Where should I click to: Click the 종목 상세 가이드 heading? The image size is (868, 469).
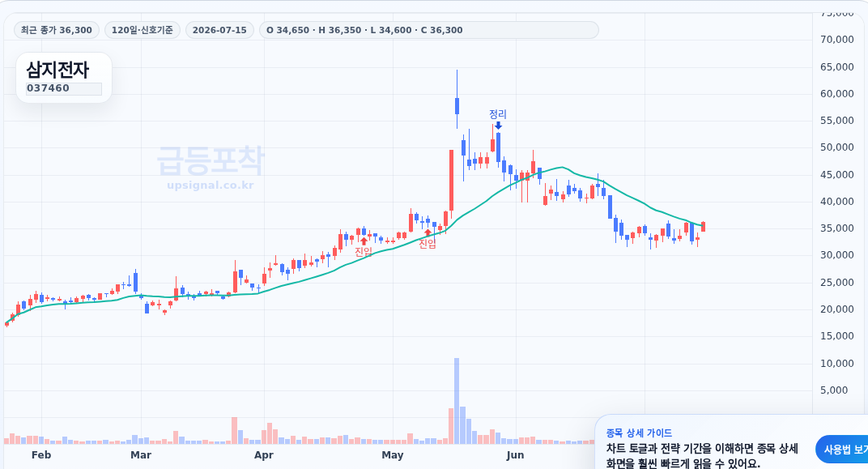[639, 433]
